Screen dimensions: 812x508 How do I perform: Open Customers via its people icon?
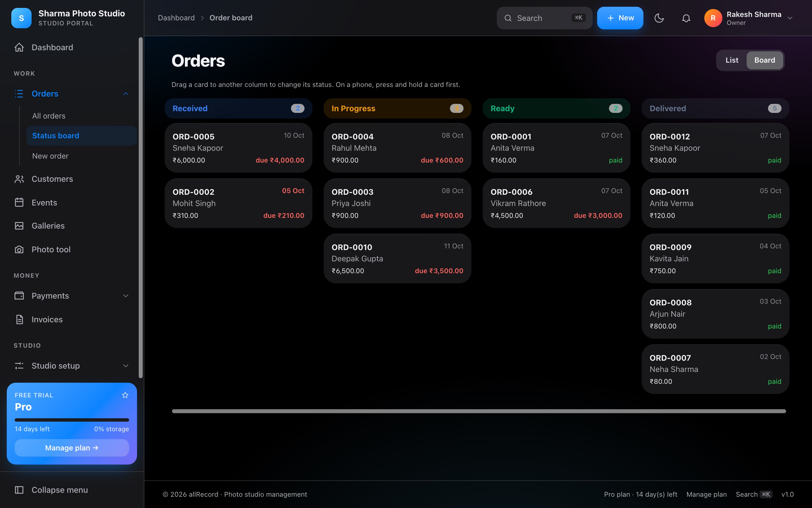point(19,179)
